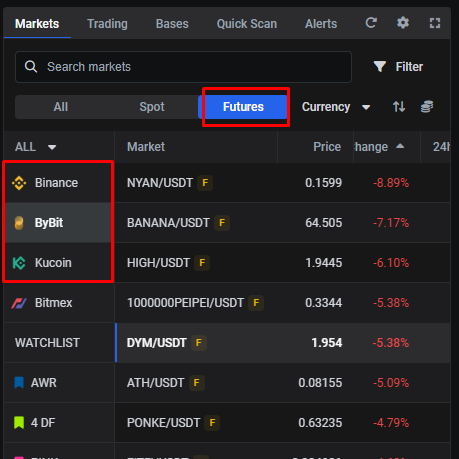The width and height of the screenshot is (459, 459).
Task: Sort by the Market column header
Action: pyautogui.click(x=146, y=147)
